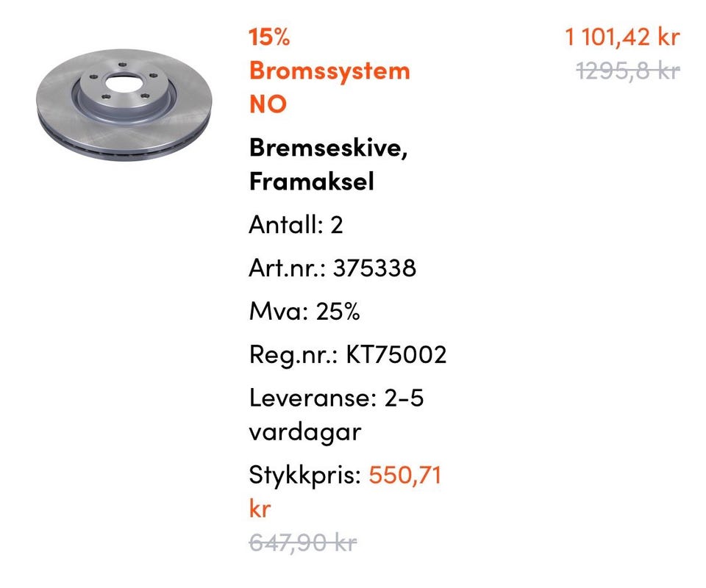Select the Leveranse 2-5 vardagar text
Viewport: 706px width, 588px height.
point(336,415)
